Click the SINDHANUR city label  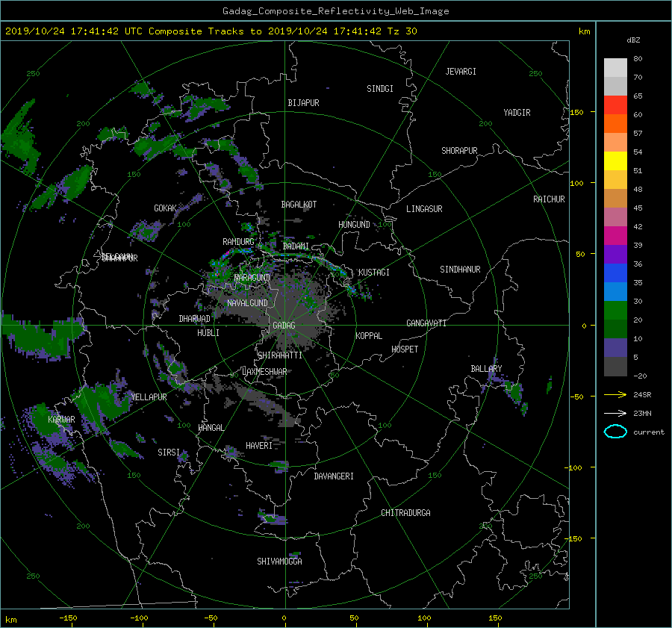coord(460,270)
